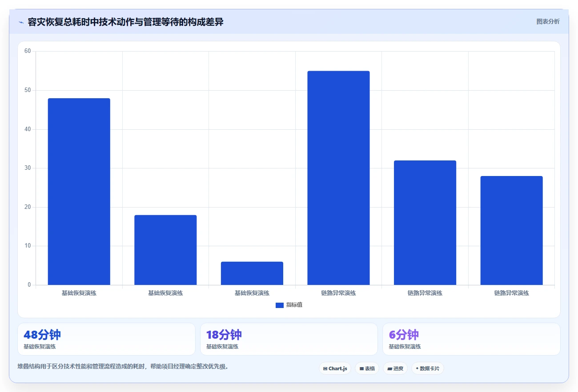Image resolution: width=578 pixels, height=392 pixels.
Task: Select the 表格 chip
Action: tap(367, 368)
